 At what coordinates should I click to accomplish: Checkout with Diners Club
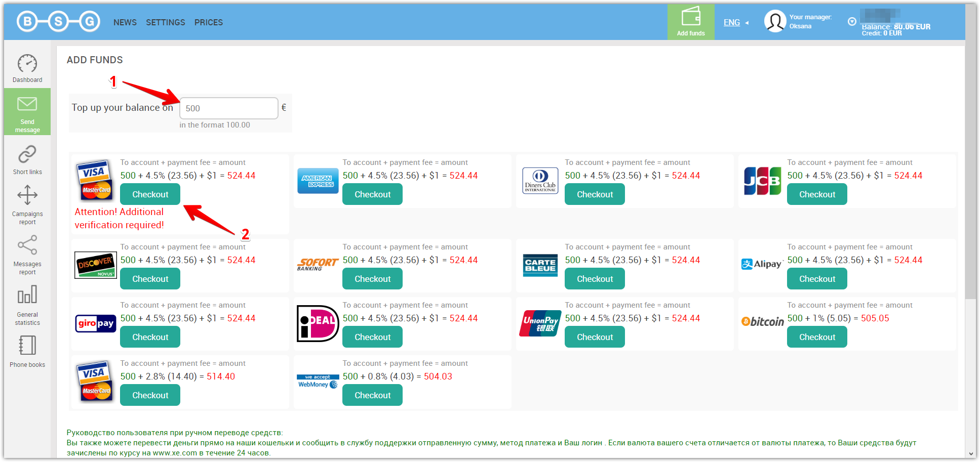[x=595, y=194]
